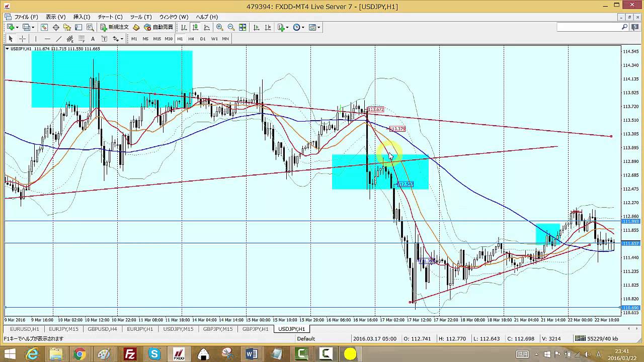Click the Zoom Out magnifier icon

tap(231, 27)
